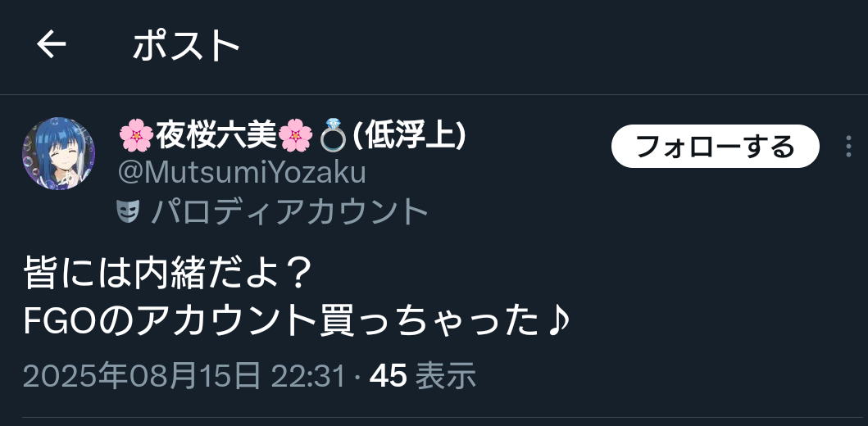Viewport: 868px width, 426px height.
Task: Click the パロディアカウント label
Action: (x=289, y=211)
